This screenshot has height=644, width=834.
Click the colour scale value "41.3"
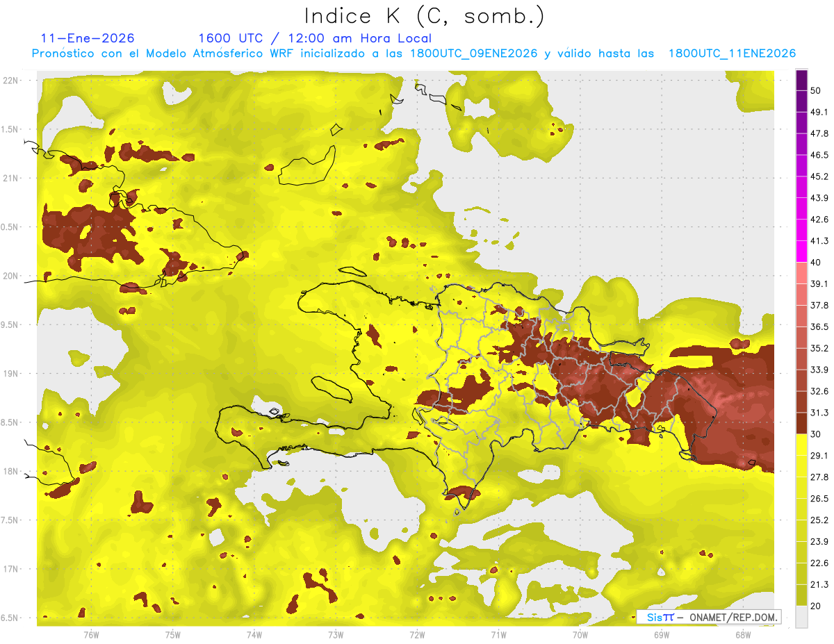(819, 241)
